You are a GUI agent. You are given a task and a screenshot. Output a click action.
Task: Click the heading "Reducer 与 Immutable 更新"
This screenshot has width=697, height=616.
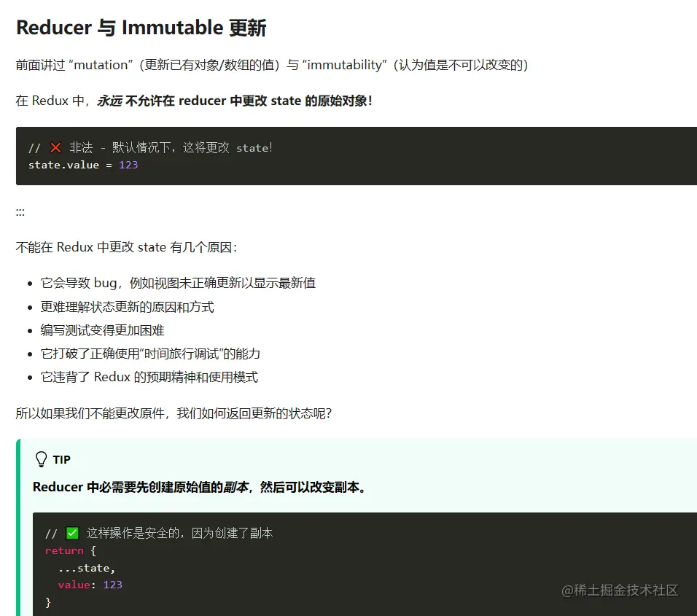pyautogui.click(x=141, y=28)
